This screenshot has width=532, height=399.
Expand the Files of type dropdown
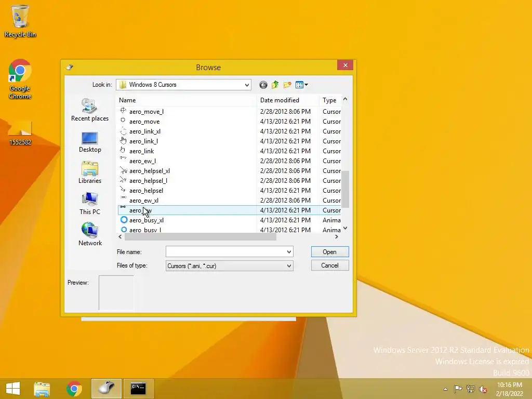click(289, 265)
